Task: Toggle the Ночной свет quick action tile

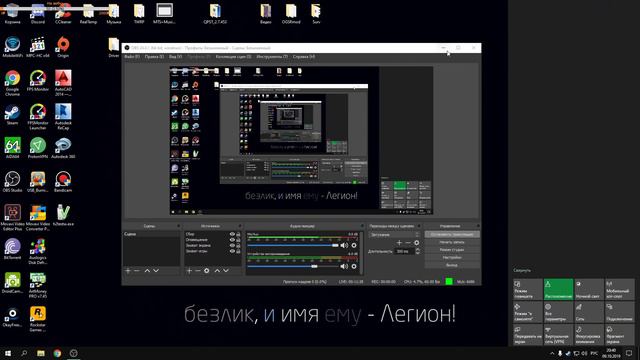Action: pyautogui.click(x=589, y=289)
